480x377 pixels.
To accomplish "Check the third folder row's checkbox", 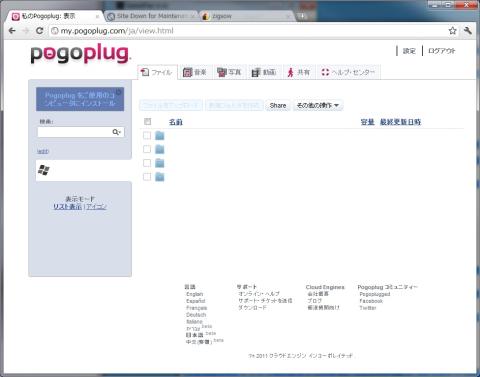I will pos(147,163).
